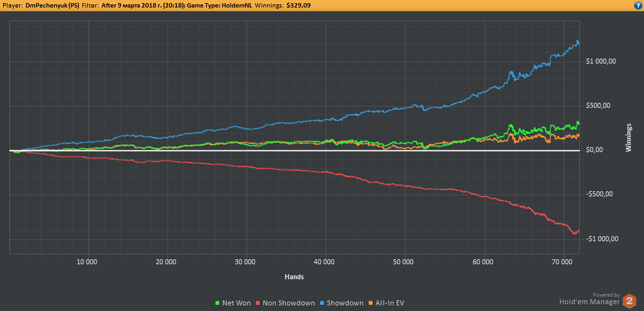Click the Hands axis title
Screen dimensions: 644x311
point(294,277)
